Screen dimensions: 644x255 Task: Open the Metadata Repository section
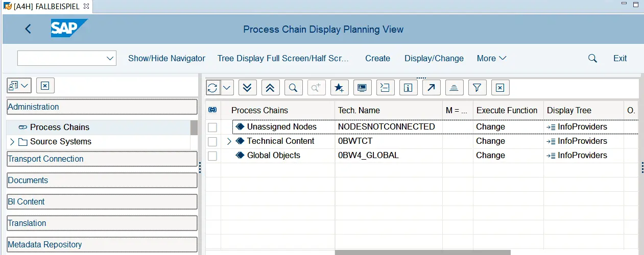pos(102,244)
